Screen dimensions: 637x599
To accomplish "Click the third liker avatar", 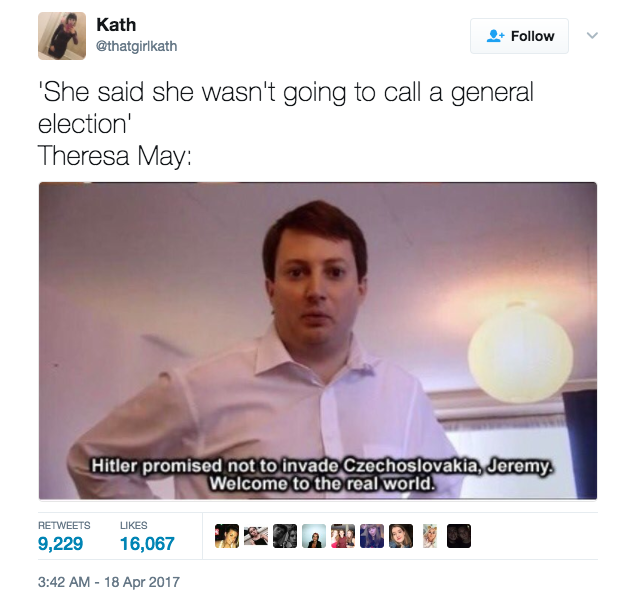I will point(285,536).
